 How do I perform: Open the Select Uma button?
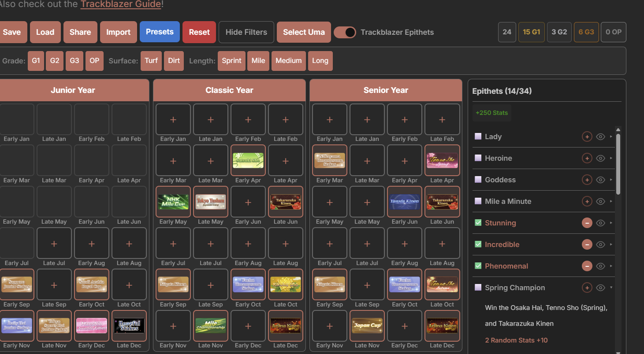[x=304, y=32]
